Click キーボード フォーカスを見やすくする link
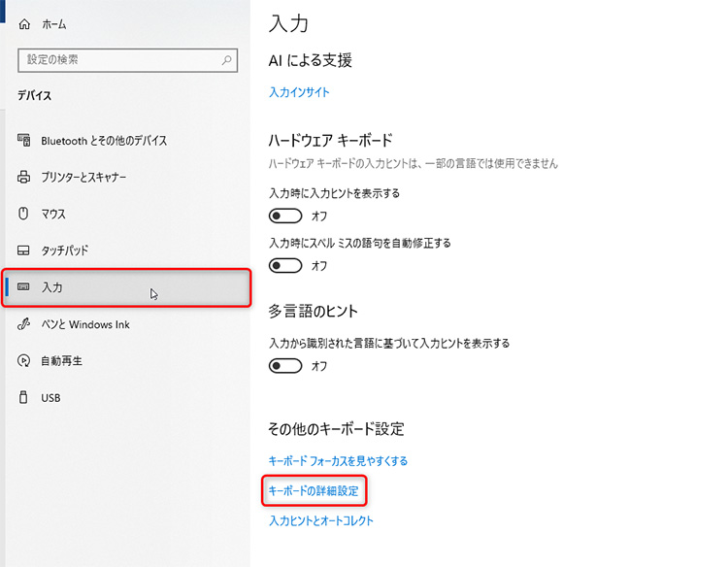 tap(338, 461)
